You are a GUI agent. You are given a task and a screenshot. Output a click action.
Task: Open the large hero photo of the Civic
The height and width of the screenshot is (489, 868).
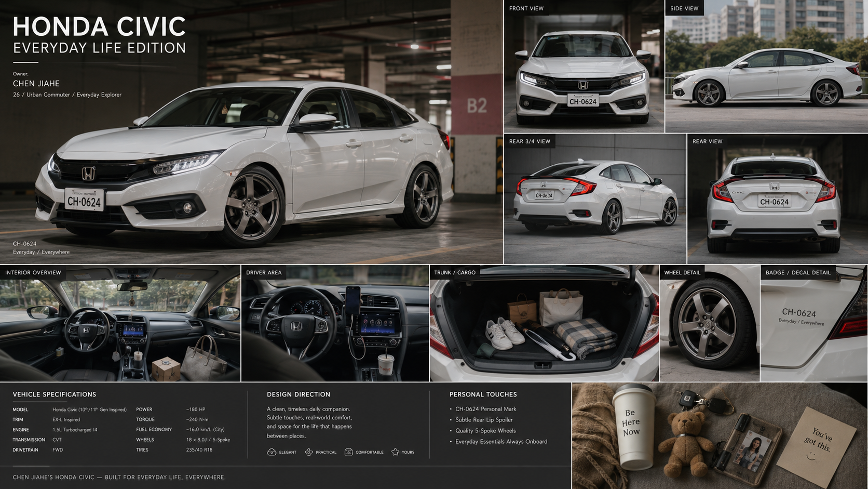(251, 132)
